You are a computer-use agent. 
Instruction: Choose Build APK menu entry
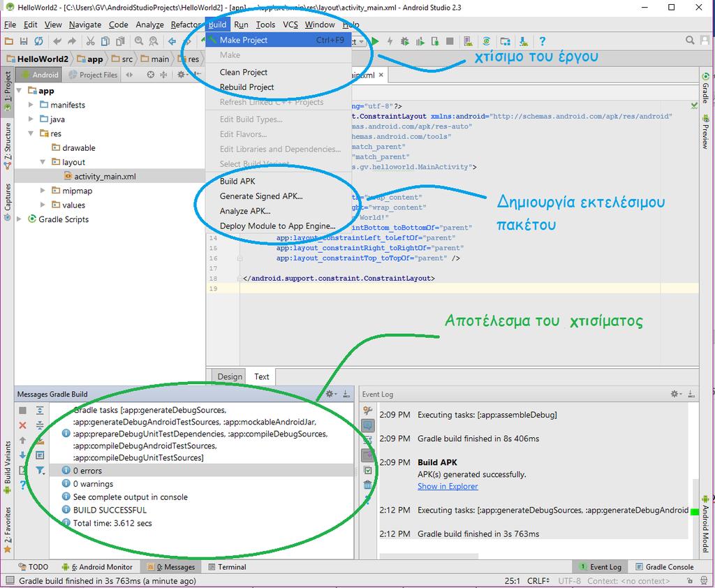pos(278,181)
